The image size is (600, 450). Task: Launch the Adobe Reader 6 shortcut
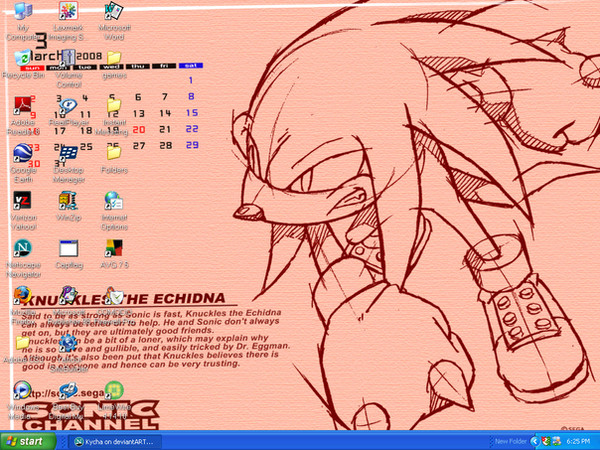point(23,106)
